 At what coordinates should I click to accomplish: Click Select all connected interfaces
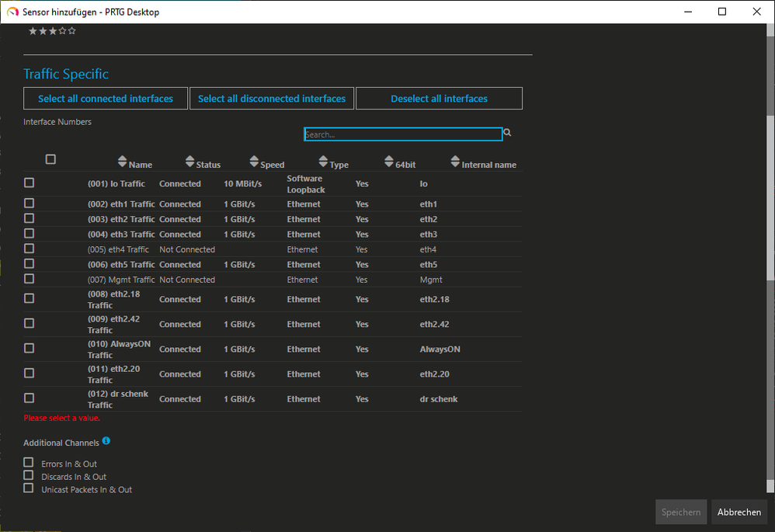click(106, 99)
